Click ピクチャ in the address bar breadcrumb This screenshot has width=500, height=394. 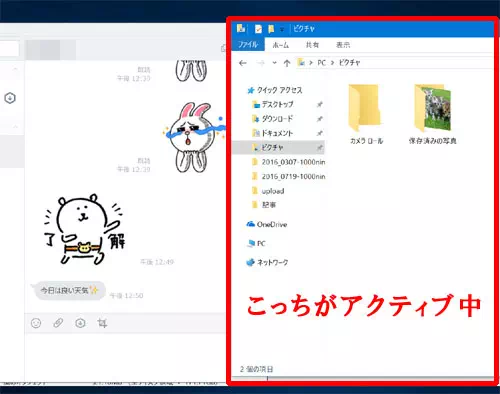(x=349, y=63)
